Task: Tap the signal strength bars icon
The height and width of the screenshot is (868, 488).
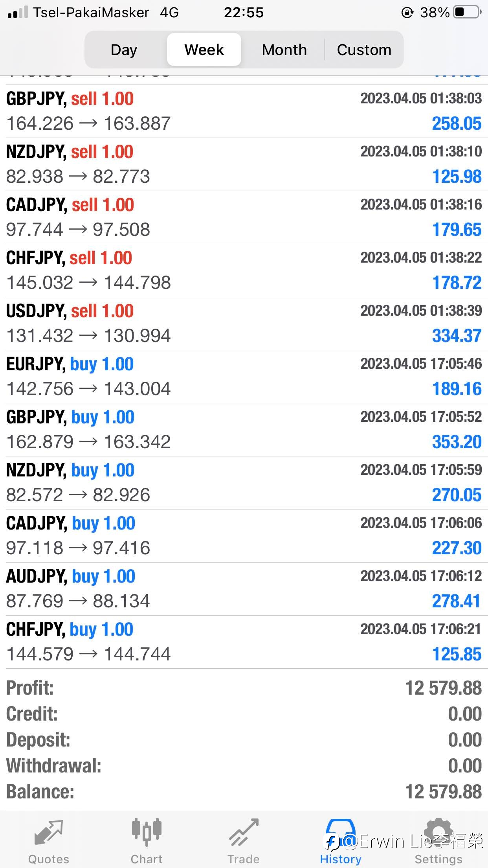Action: [x=18, y=12]
